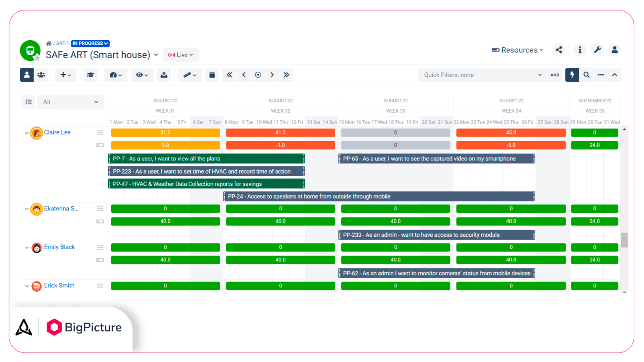
Task: Center timeline on today target icon
Action: coord(258,75)
